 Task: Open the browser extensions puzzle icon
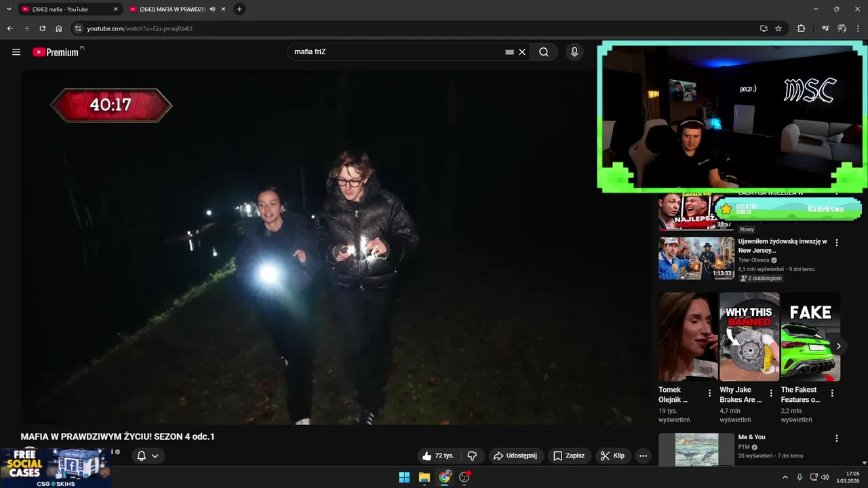coord(801,28)
